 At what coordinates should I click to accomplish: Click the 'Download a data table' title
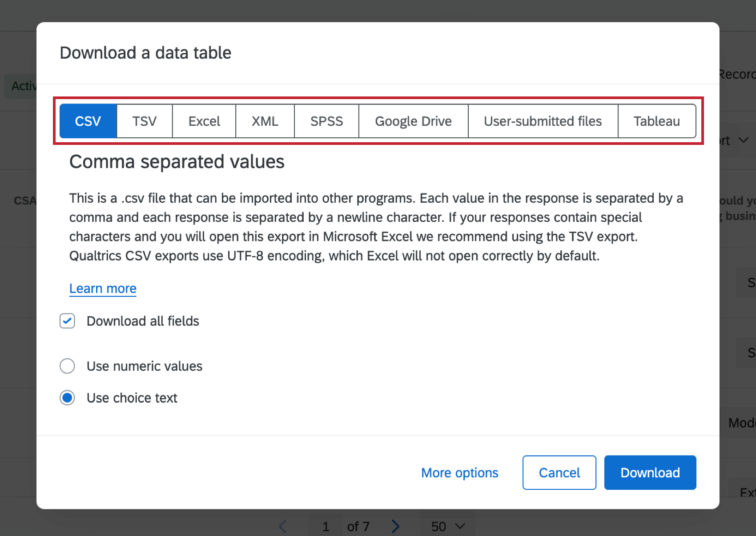pyautogui.click(x=145, y=53)
